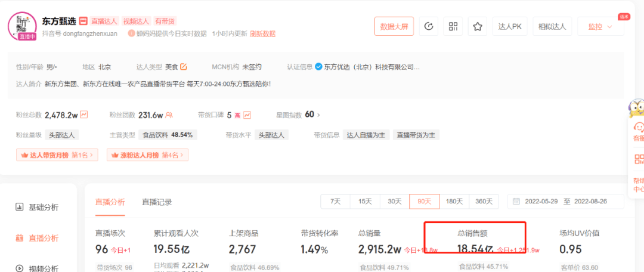
Task: Click the calendar icon in date range
Action: [x=516, y=202]
